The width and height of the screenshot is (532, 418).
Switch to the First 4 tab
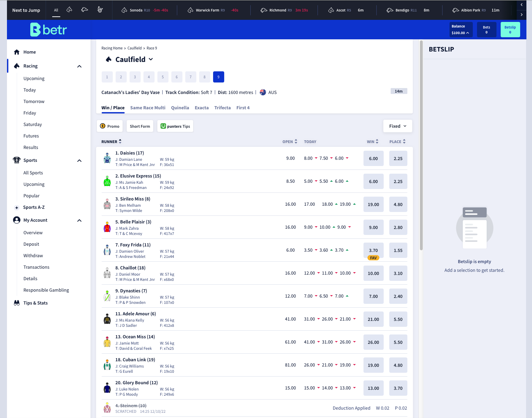point(243,108)
